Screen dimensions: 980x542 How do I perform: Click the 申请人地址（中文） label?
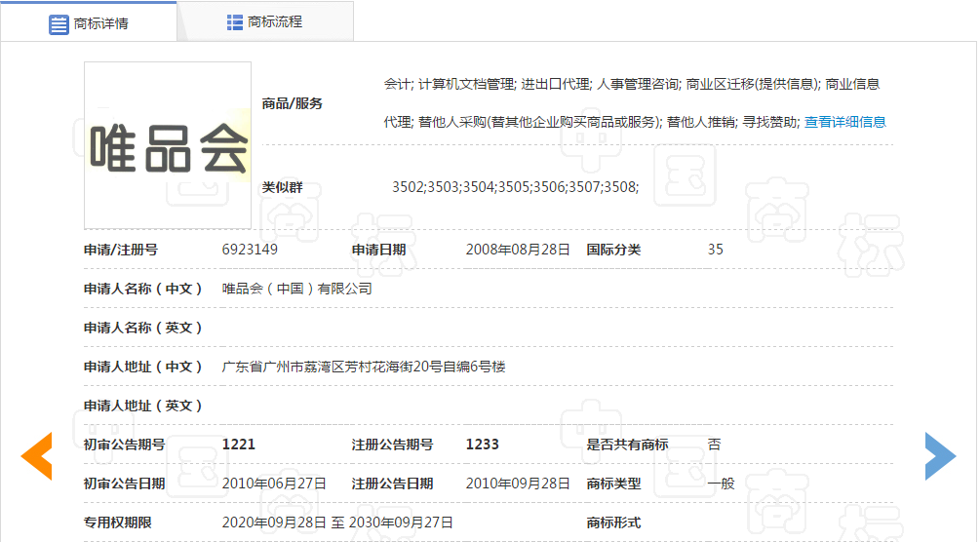click(x=143, y=367)
